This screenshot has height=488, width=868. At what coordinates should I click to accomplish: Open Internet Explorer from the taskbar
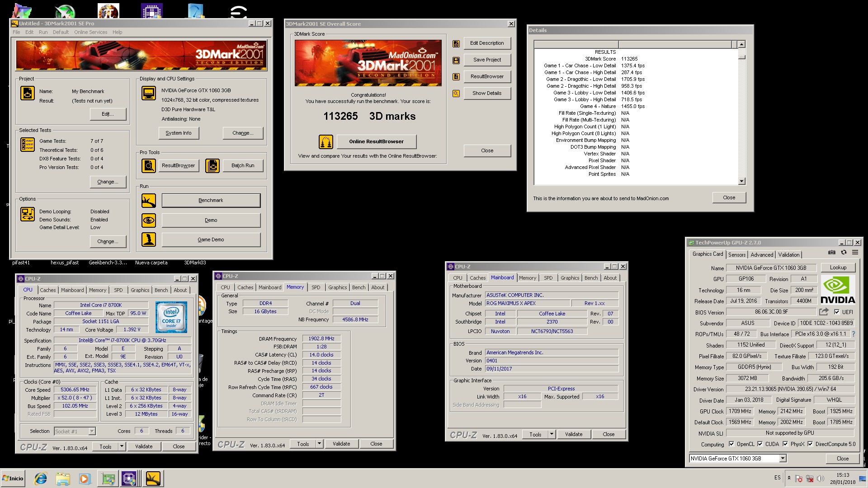point(41,479)
